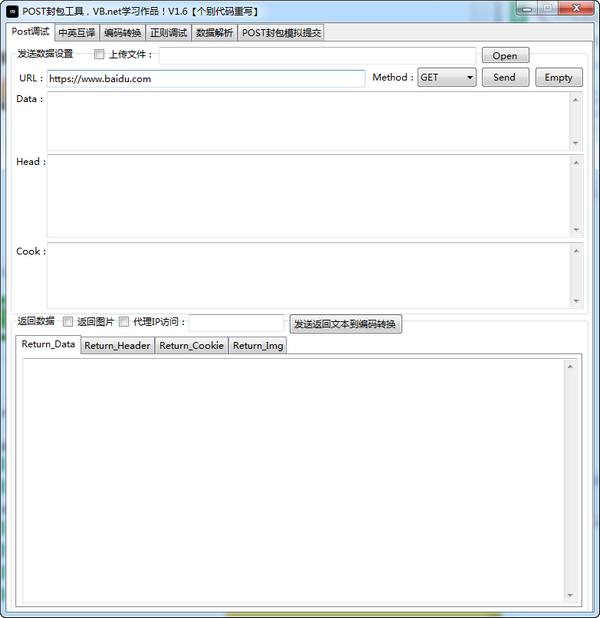Go to the 数据解析 tab
The image size is (600, 618).
[214, 33]
